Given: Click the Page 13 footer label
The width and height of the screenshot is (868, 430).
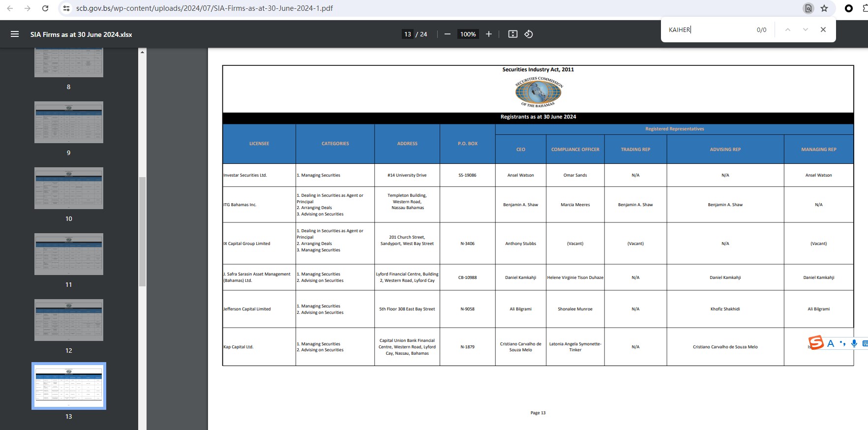Looking at the screenshot, I should (x=538, y=413).
